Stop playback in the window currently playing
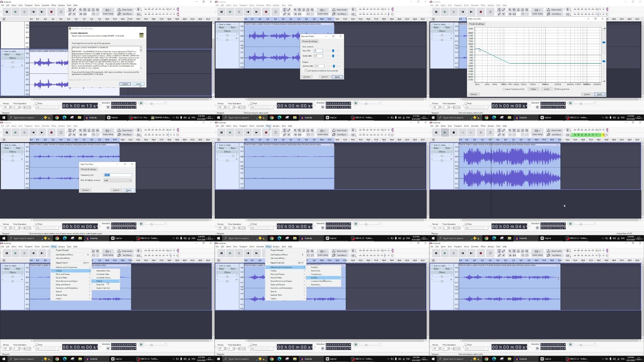Image resolution: width=644 pixels, height=362 pixels. click(454, 132)
